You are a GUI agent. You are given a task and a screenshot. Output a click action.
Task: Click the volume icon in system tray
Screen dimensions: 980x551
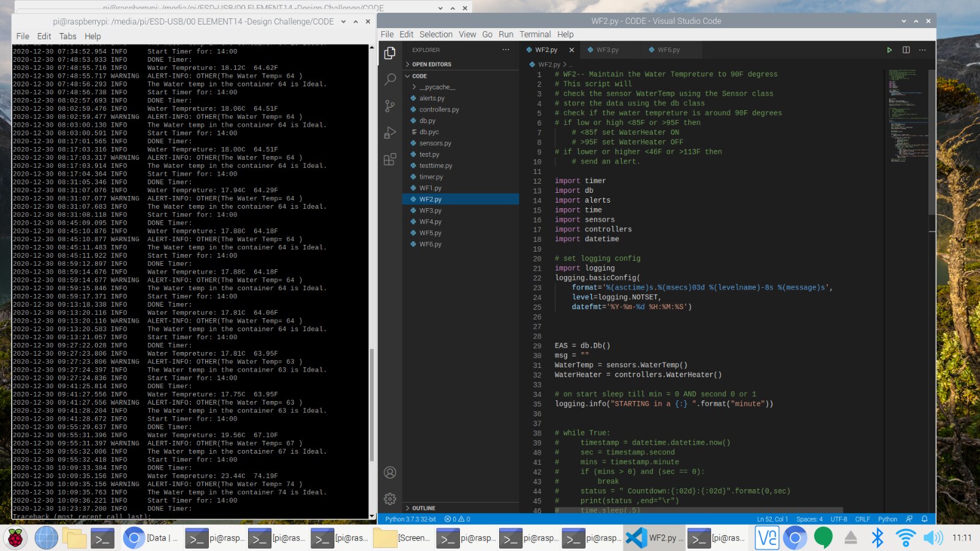pyautogui.click(x=933, y=538)
